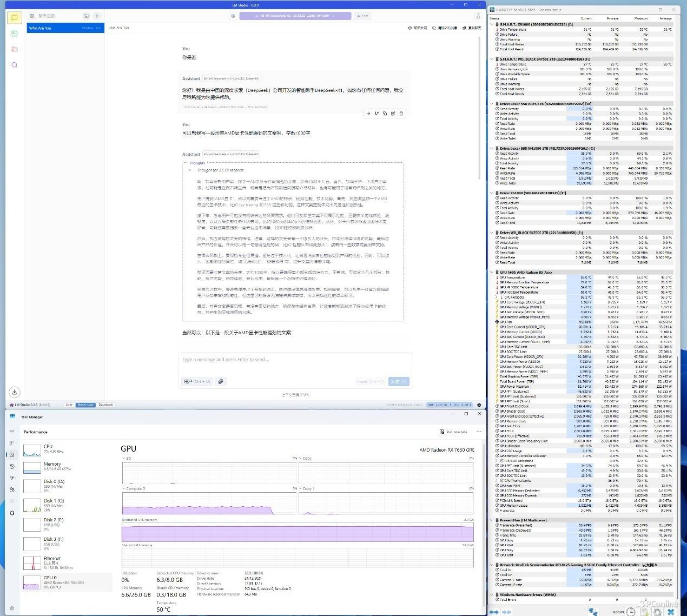687x616 pixels.
Task: Click the HWiNFO reset clock icon
Action: [631, 612]
